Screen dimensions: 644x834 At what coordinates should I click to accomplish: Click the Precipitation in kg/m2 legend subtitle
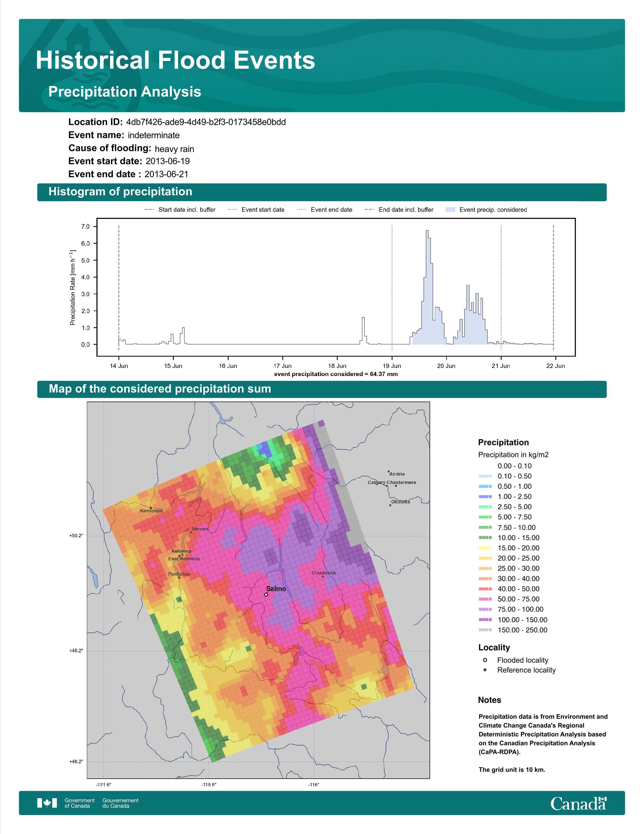pos(513,455)
